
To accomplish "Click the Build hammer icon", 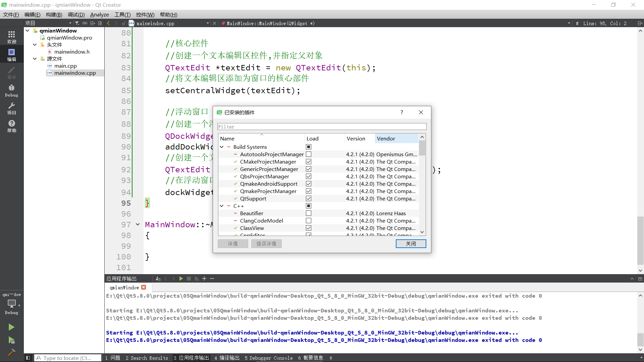I will pos(11,352).
